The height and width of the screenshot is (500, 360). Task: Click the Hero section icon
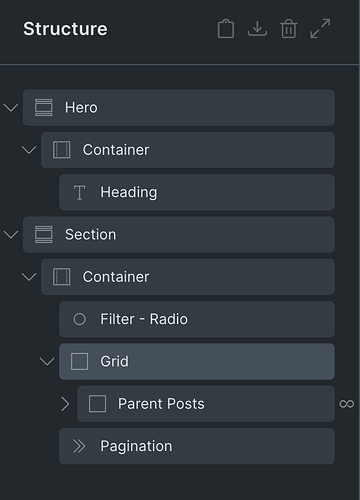[44, 108]
